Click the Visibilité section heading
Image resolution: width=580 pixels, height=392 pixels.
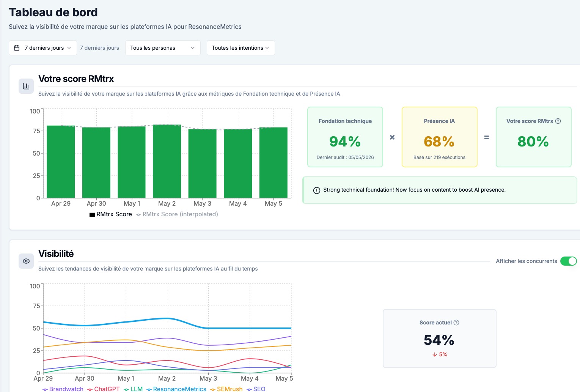(x=56, y=254)
